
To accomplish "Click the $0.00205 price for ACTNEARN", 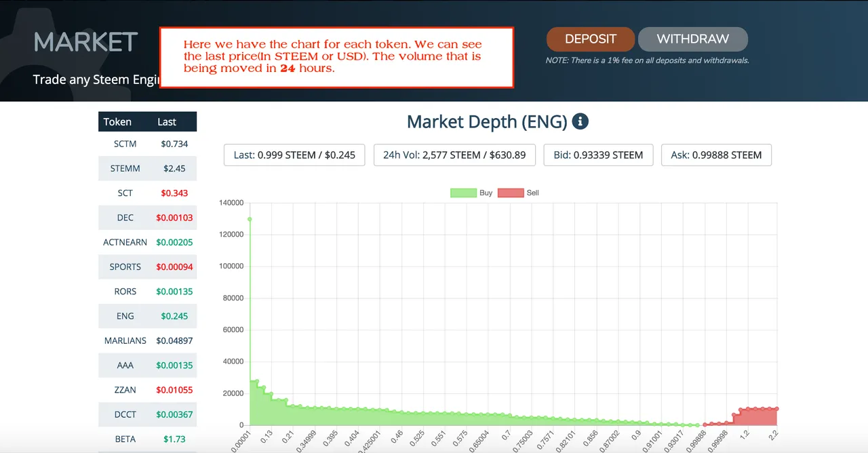I will point(174,242).
